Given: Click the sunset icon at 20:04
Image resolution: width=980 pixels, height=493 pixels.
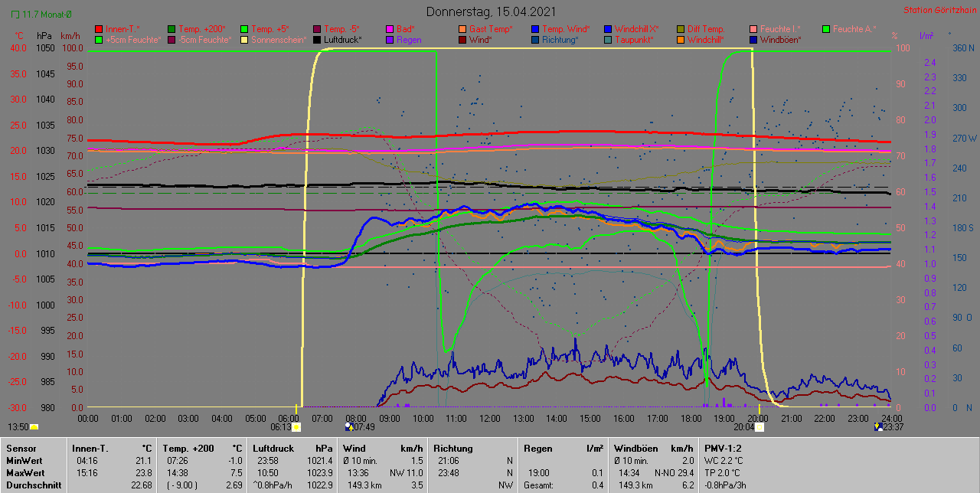Looking at the screenshot, I should point(759,427).
